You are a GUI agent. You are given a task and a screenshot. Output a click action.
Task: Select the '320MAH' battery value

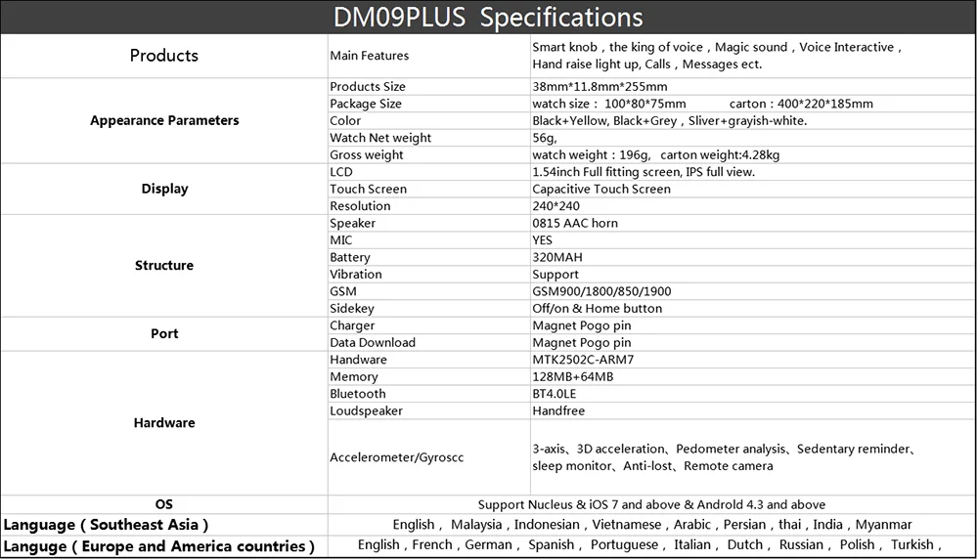click(557, 257)
